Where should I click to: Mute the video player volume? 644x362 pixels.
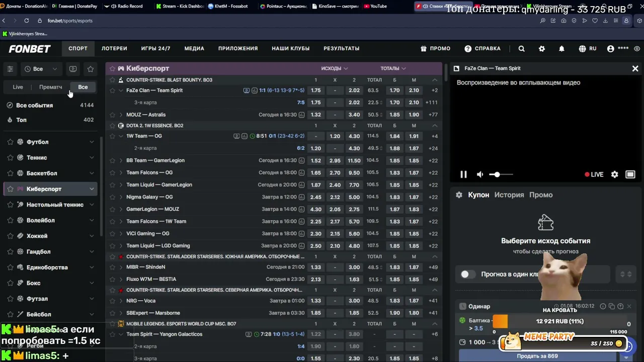tap(480, 174)
